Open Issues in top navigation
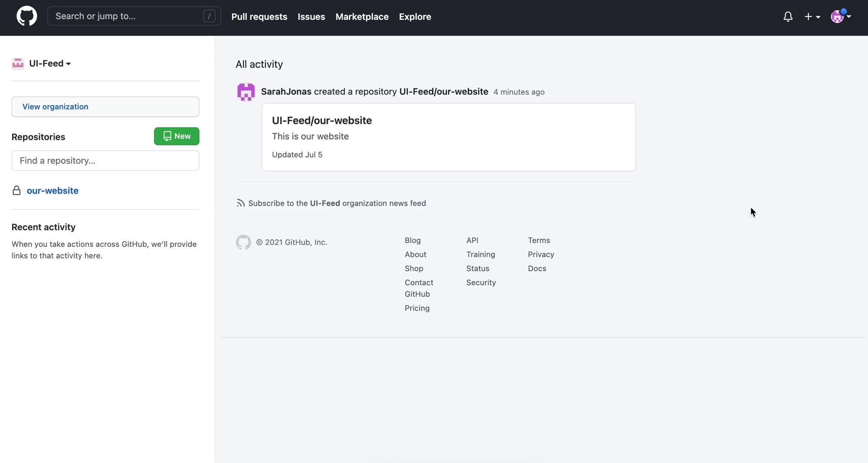 pyautogui.click(x=311, y=17)
